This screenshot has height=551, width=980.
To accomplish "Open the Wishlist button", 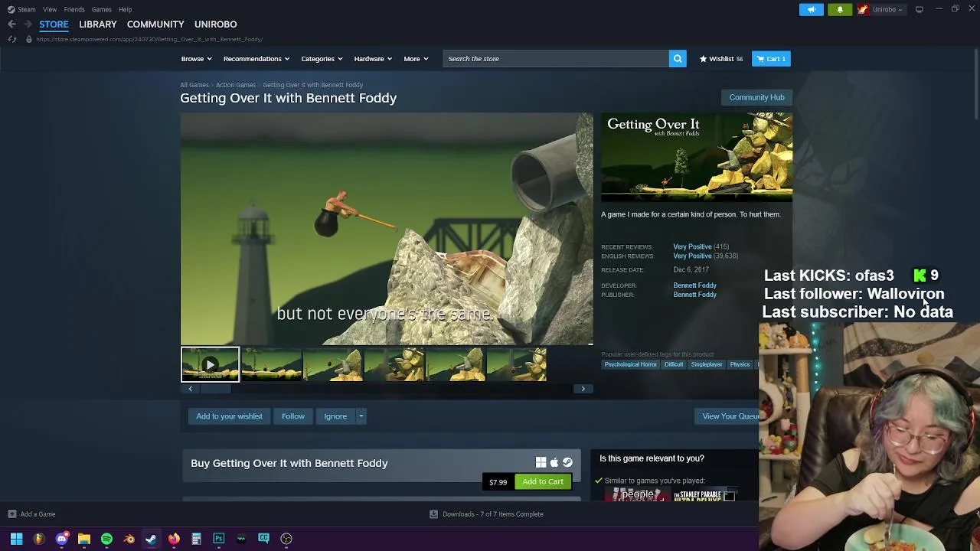I will coord(720,59).
